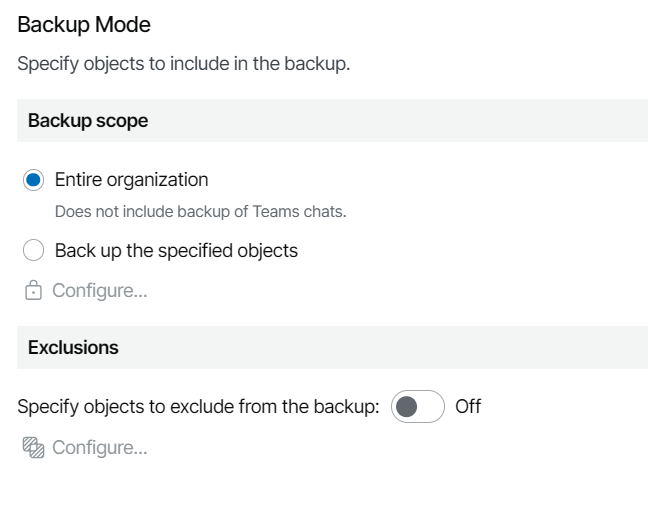The height and width of the screenshot is (514, 648).
Task: Click 'Specify objects to include' description text
Action: (x=184, y=64)
